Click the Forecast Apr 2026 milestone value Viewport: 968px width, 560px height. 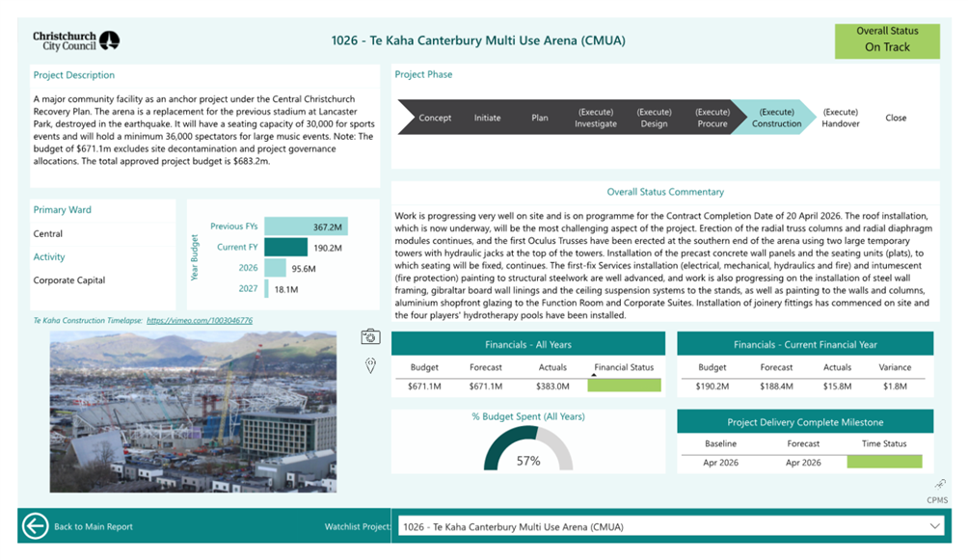tap(803, 463)
